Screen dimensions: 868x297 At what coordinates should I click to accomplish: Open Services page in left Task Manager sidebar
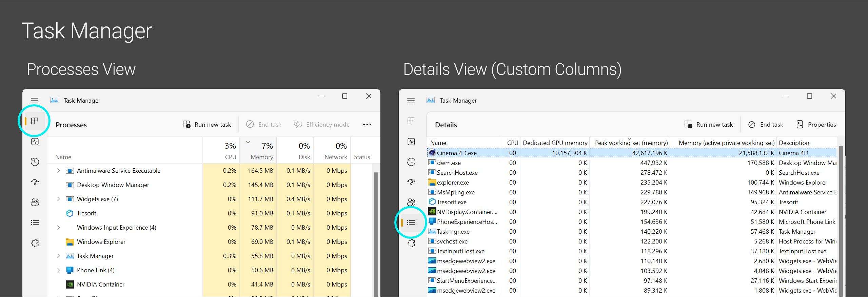coord(35,243)
